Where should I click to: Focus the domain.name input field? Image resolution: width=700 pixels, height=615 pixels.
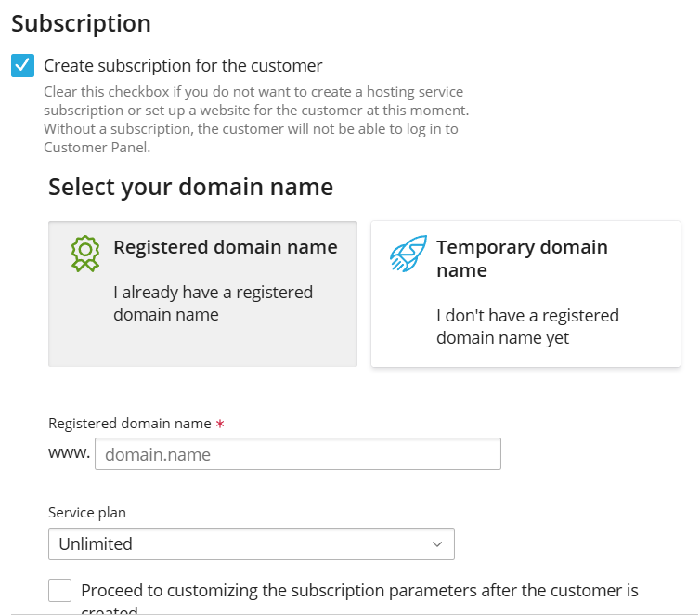(298, 453)
